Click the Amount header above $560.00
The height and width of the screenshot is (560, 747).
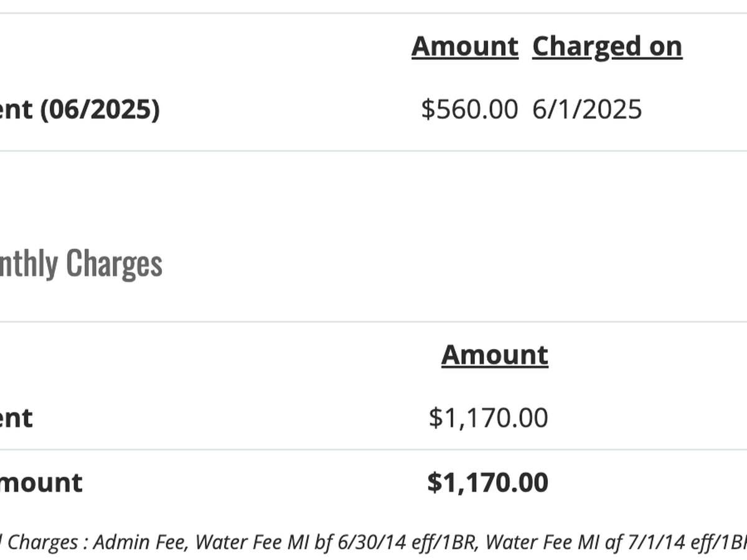tap(464, 47)
